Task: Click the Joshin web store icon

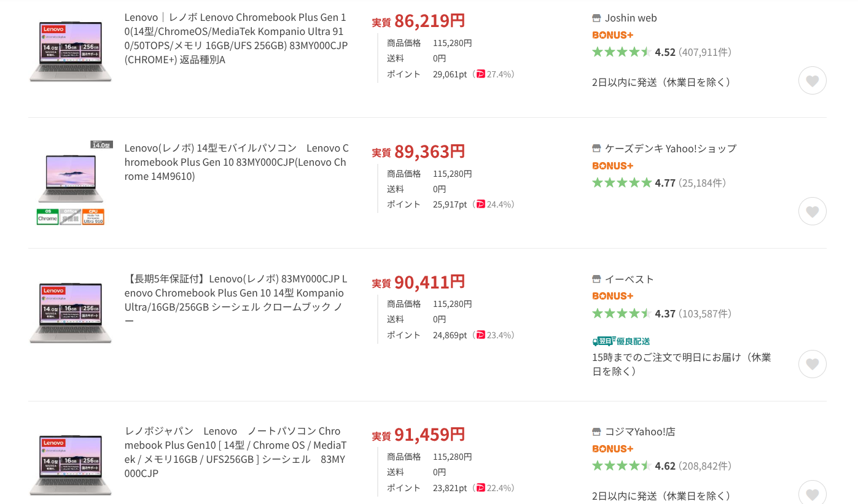Action: tap(596, 18)
